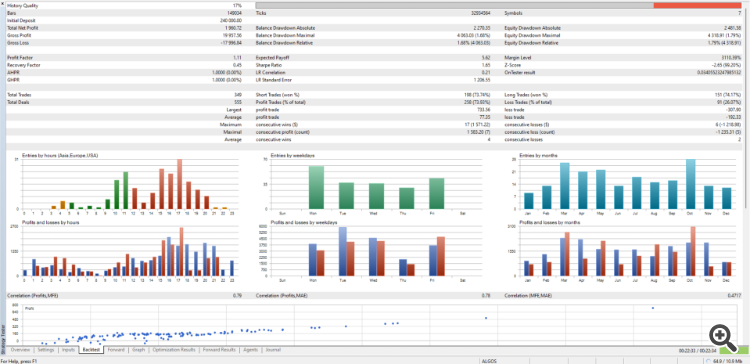
Task: Switch to the Forward tab
Action: point(116,350)
